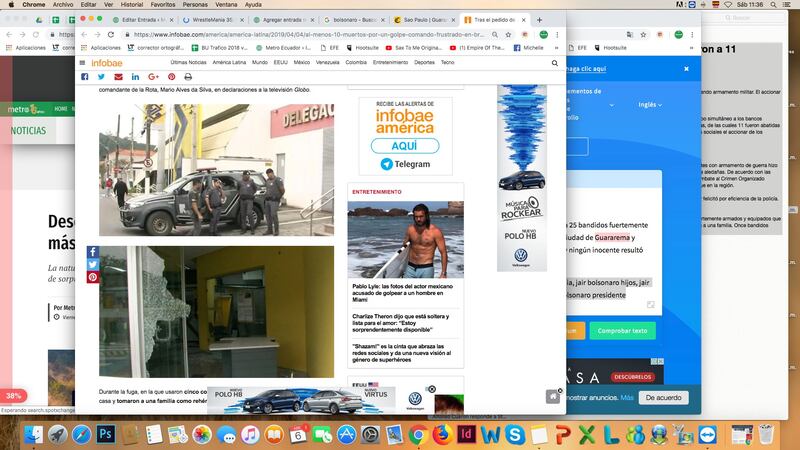This screenshot has width=800, height=450.
Task: Open Charlize Theron article headline
Action: [401, 323]
